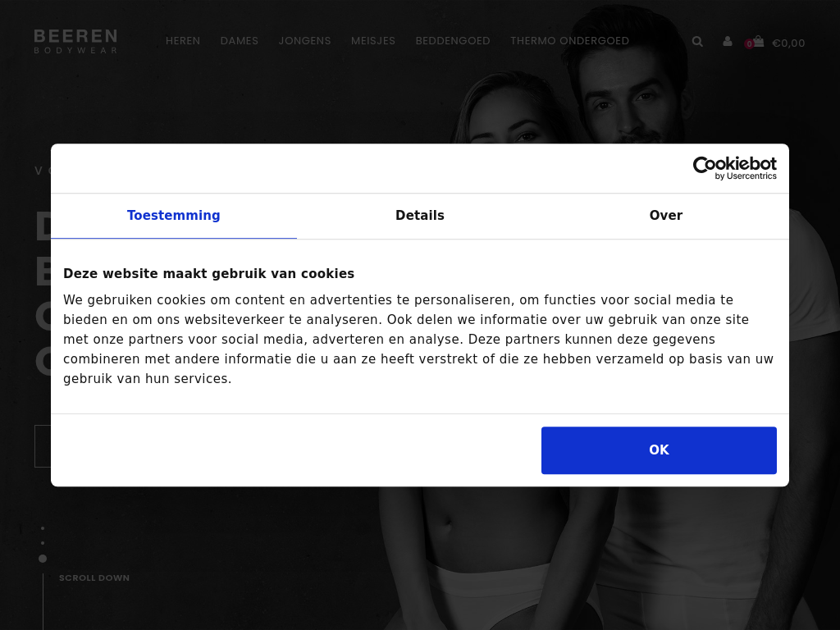Open Thermo Ondergoed menu item
Viewport: 840px width, 630px height.
point(569,41)
